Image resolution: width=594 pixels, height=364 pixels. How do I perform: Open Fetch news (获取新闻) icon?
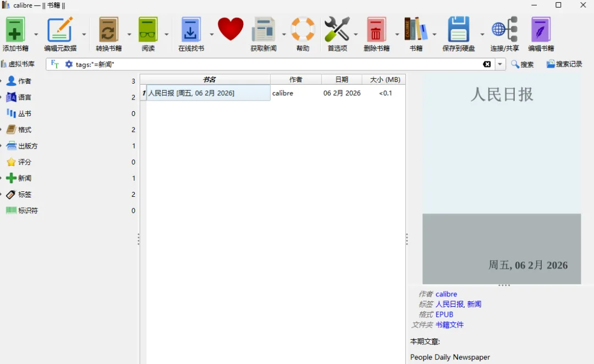263,30
